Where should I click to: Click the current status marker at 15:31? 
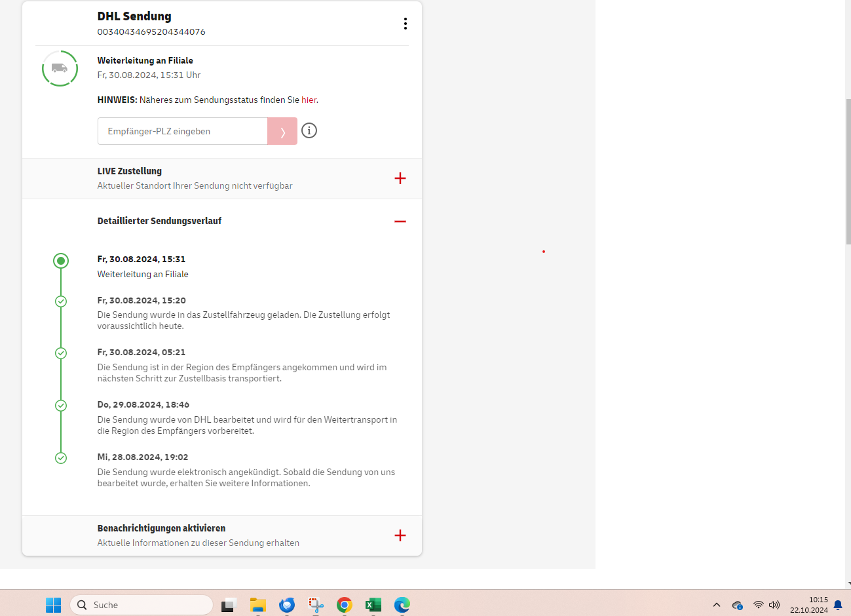61,261
